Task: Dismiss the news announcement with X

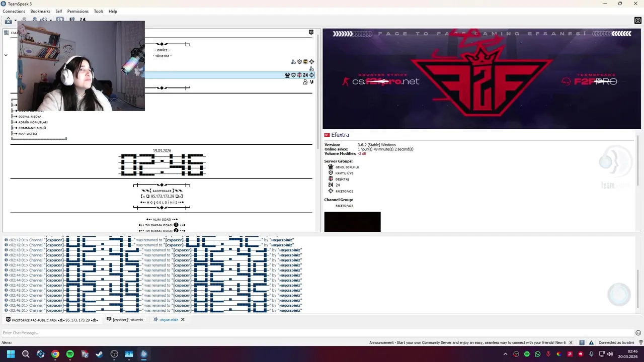Action: [571, 343]
